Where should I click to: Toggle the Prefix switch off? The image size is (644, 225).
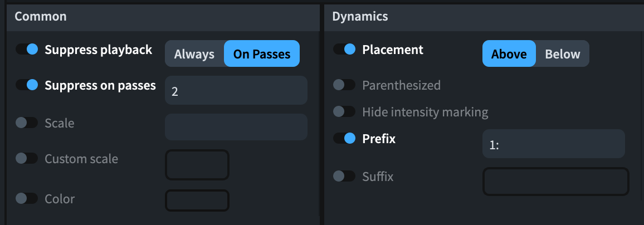point(344,139)
